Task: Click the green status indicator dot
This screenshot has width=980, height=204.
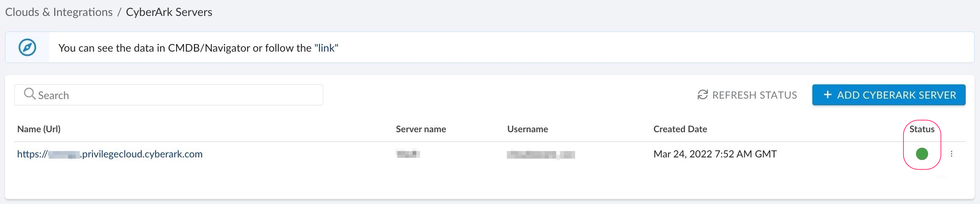Action: [922, 154]
